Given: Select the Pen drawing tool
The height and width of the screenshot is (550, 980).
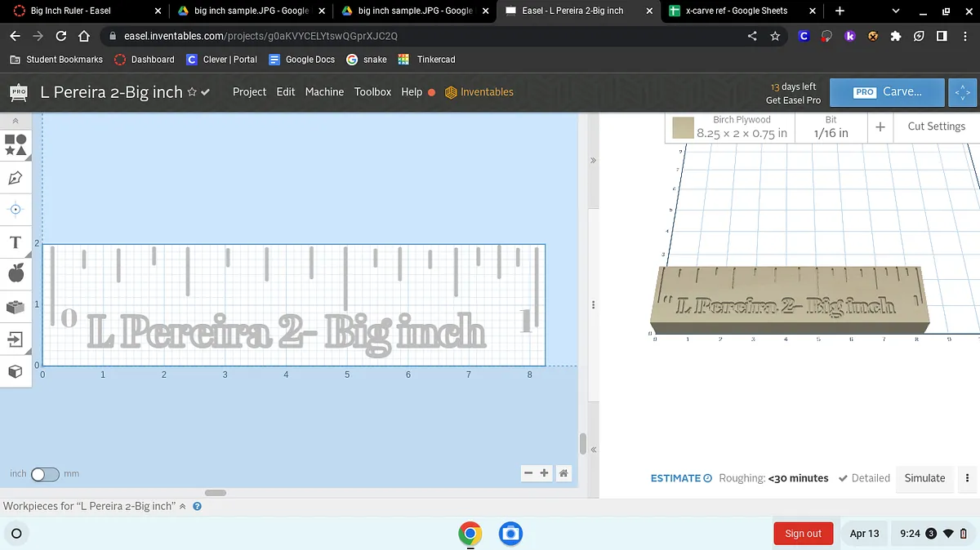Looking at the screenshot, I should pyautogui.click(x=16, y=178).
